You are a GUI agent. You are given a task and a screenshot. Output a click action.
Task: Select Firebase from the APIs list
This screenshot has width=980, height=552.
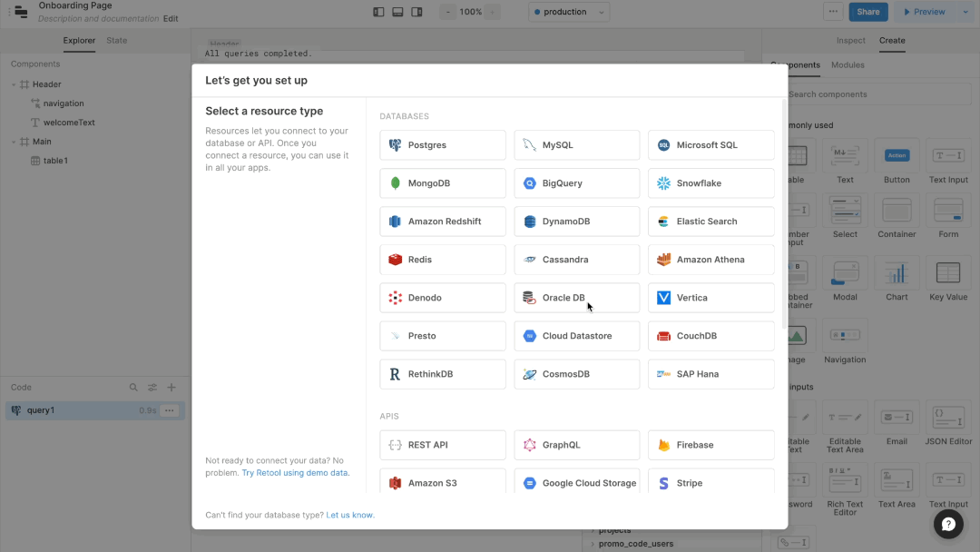[x=710, y=445]
